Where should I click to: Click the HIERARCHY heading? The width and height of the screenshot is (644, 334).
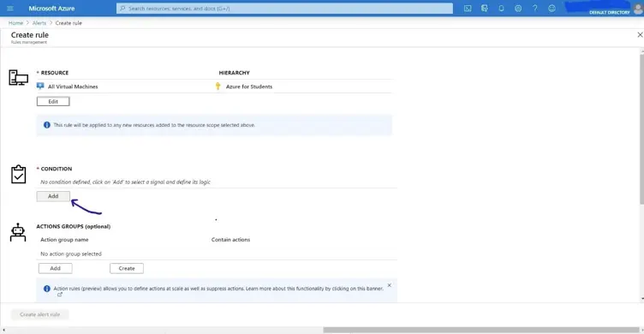point(234,73)
